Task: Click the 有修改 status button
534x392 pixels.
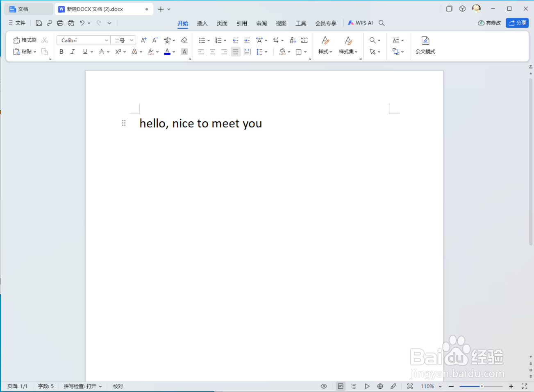Action: pos(489,23)
